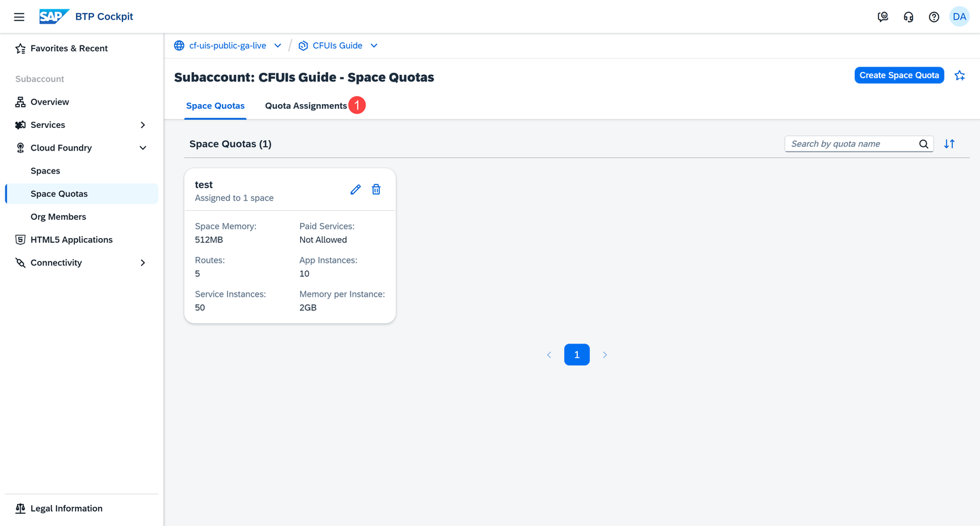The image size is (980, 526).
Task: Edit the test space quota
Action: click(355, 190)
